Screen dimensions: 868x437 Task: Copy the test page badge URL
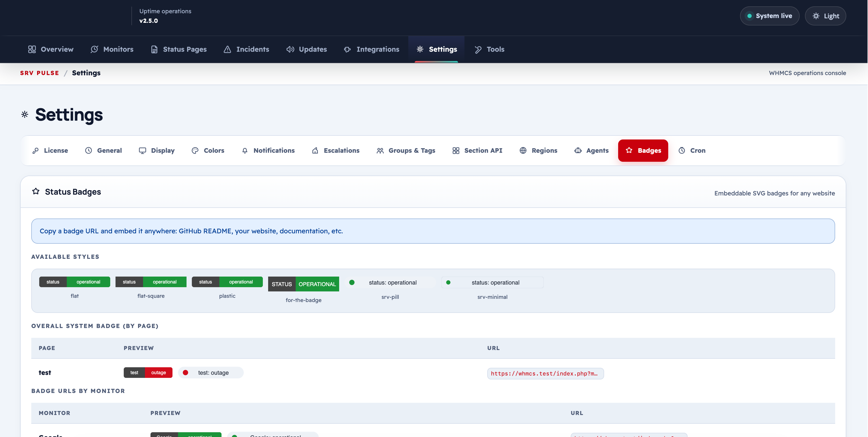pyautogui.click(x=546, y=374)
